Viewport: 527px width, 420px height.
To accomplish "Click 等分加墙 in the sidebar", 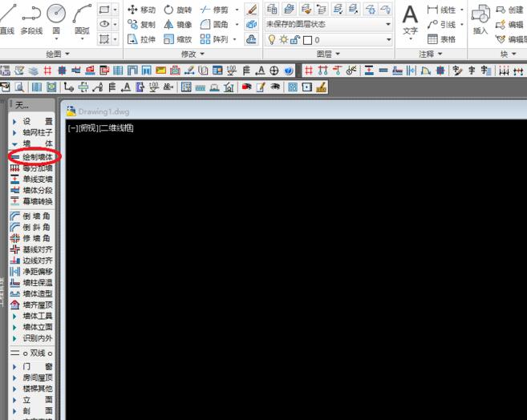I will [x=31, y=168].
